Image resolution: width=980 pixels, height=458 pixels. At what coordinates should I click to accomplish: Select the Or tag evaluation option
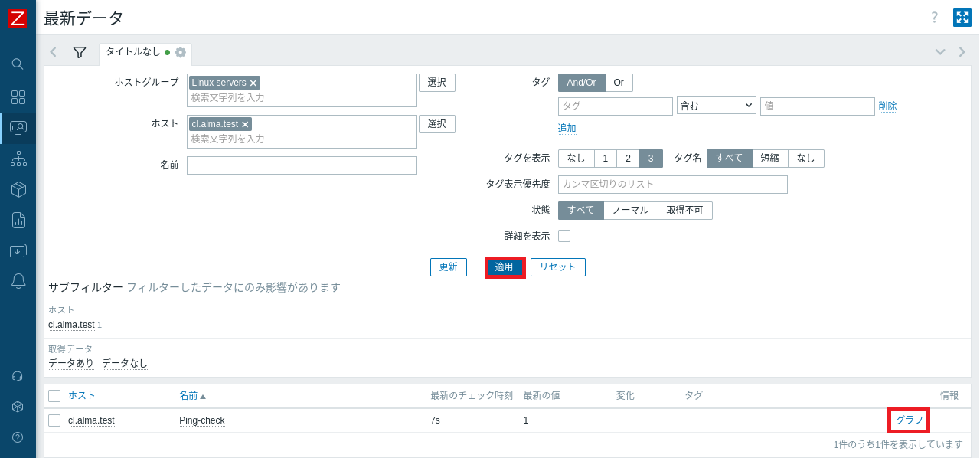click(x=619, y=83)
